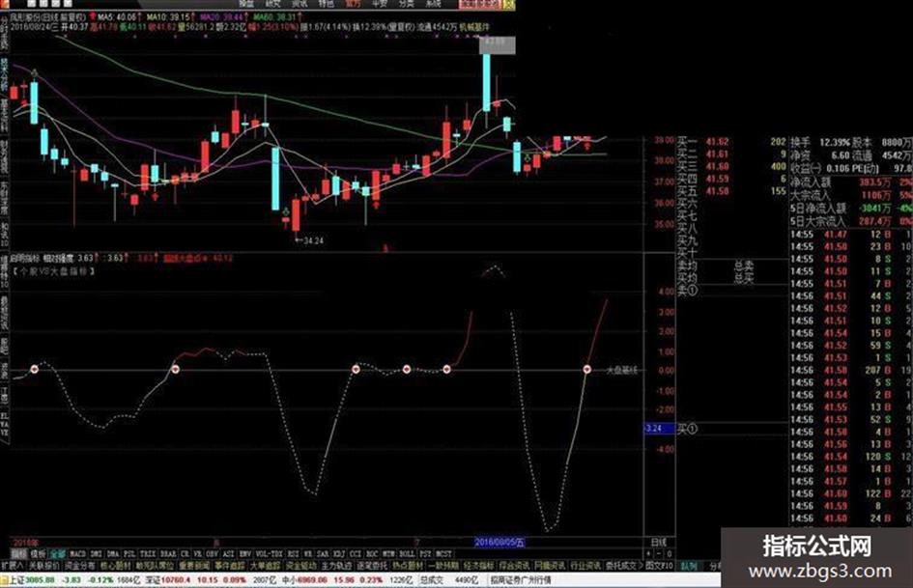
Task: Open the 资讯 top menu
Action: (300, 4)
